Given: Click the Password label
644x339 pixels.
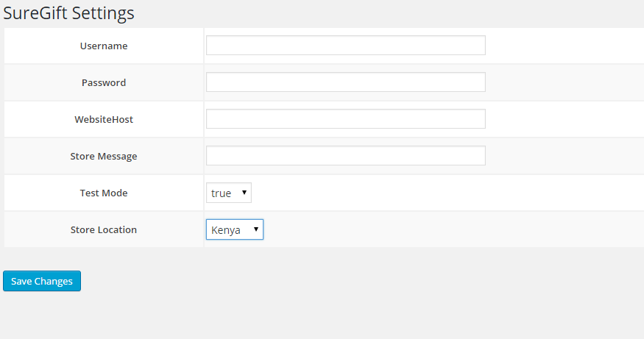Looking at the screenshot, I should (104, 82).
